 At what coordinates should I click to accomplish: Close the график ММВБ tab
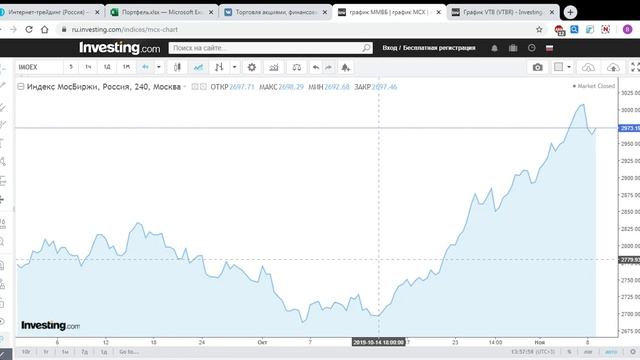438,12
